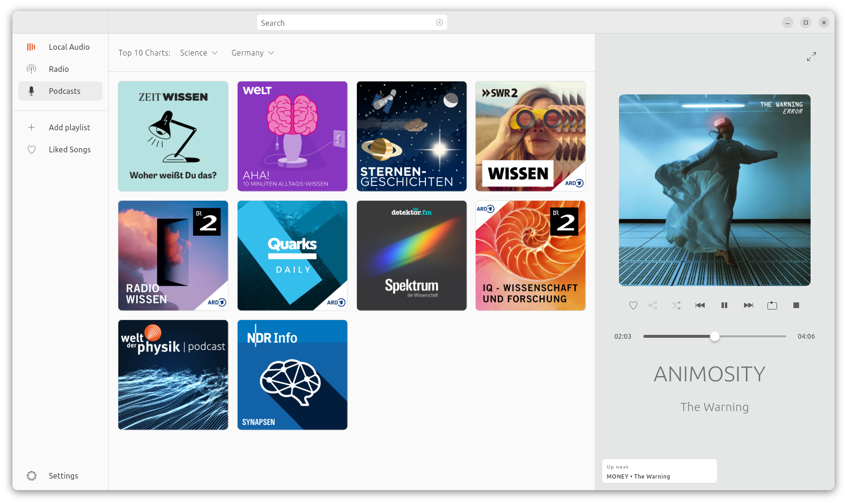Click the plus icon for Add playlist

[31, 127]
